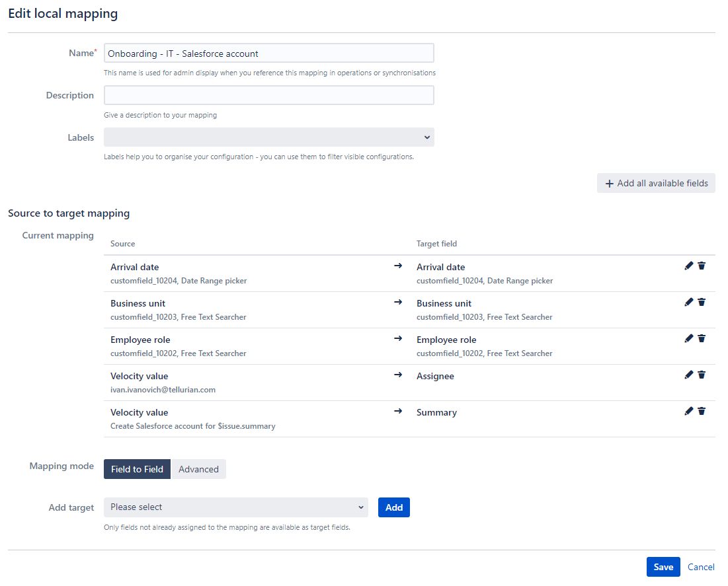Open the Labels dropdown
The height and width of the screenshot is (586, 728).
coord(268,137)
